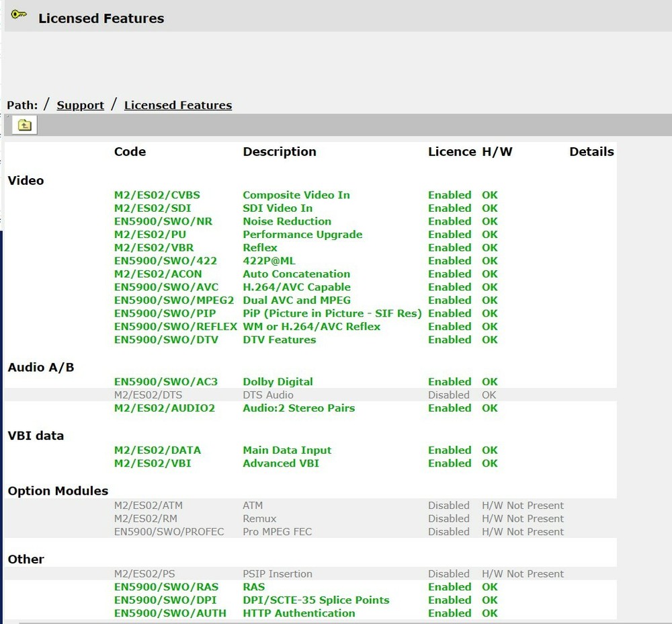Select the M2/ES02/AUDIO2 code
This screenshot has height=624, width=672.
click(x=165, y=408)
